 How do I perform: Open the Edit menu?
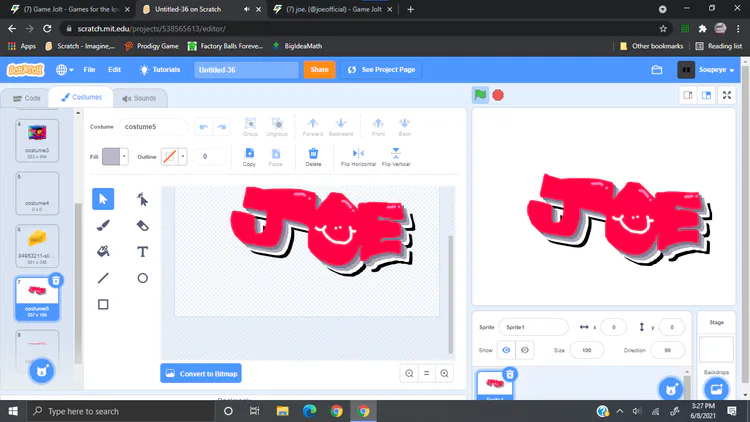(x=114, y=70)
